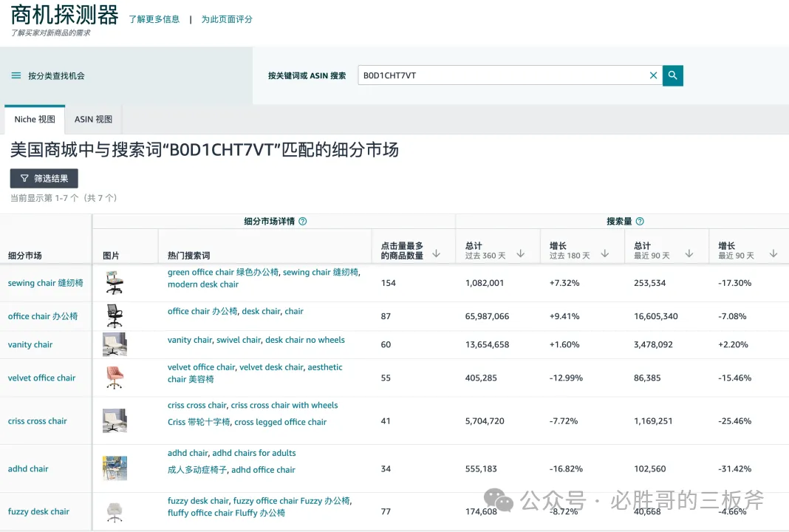The width and height of the screenshot is (789, 532).
Task: Click search term adhd chairs for adults
Action: 254,453
